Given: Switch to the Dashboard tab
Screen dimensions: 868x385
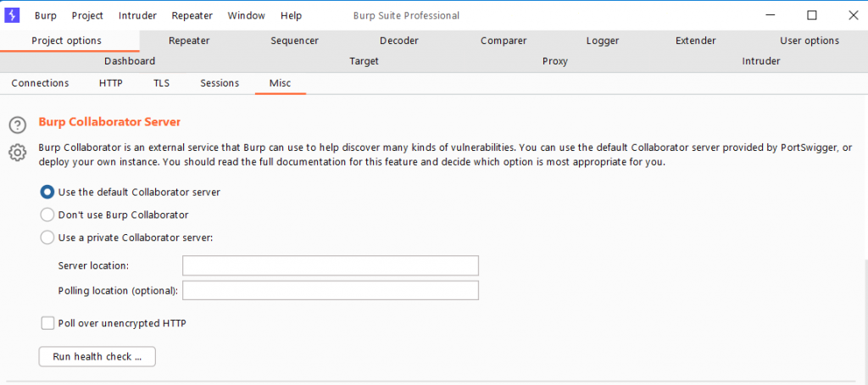Looking at the screenshot, I should click(130, 61).
